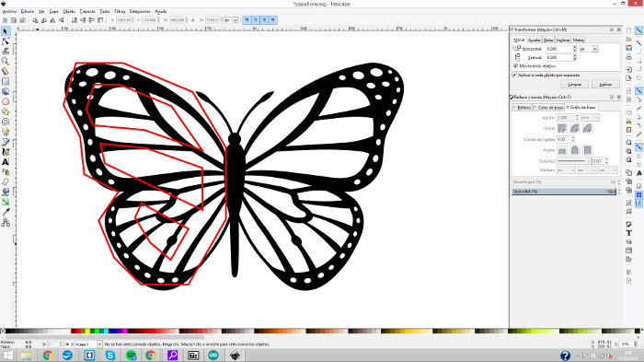
Task: Toggle first stroke-scaling affect button
Action: (x=247, y=19)
